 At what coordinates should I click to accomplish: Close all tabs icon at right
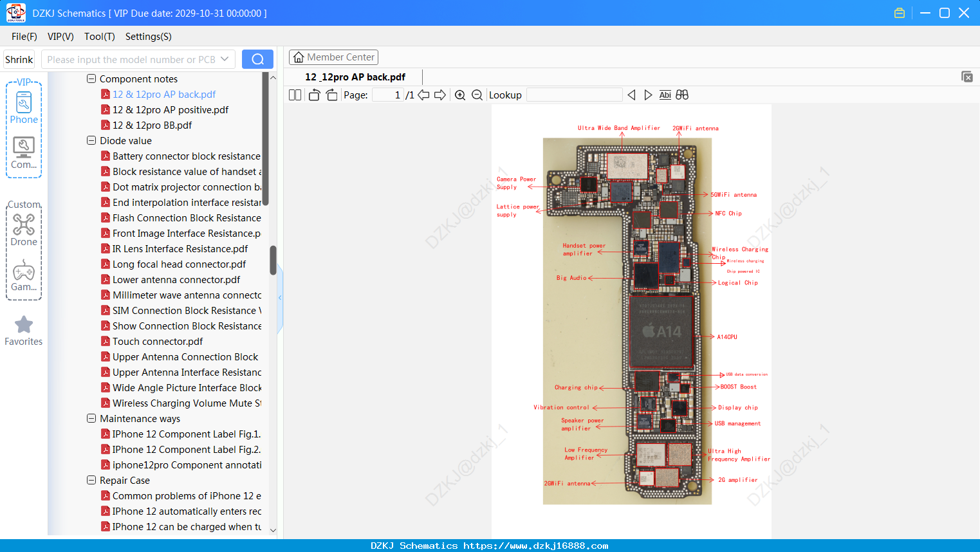pos(967,77)
